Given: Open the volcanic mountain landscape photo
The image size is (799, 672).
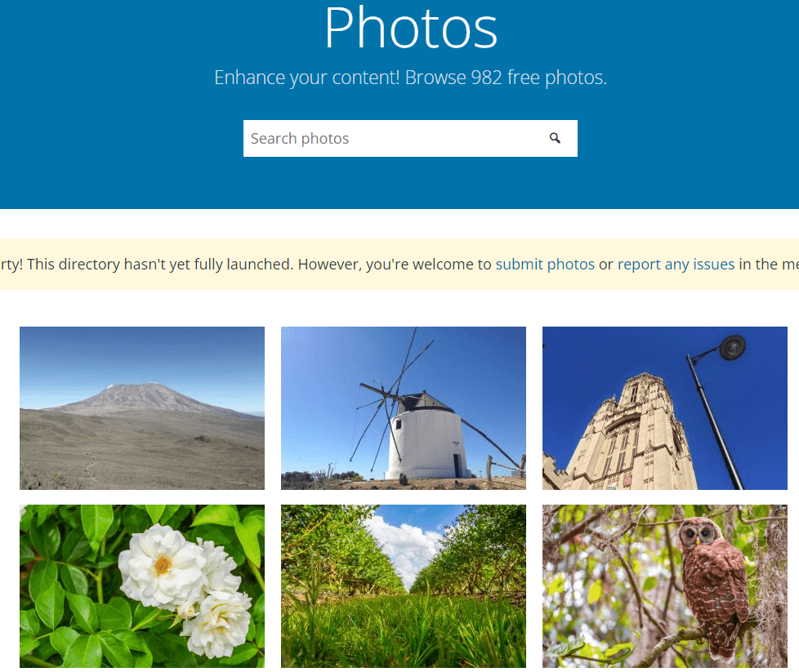Looking at the screenshot, I should 141,407.
